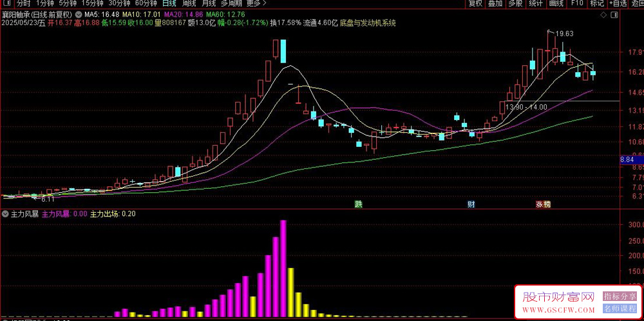Click the 复权 adjustment button
This screenshot has height=321, width=644.
pyautogui.click(x=475, y=4)
